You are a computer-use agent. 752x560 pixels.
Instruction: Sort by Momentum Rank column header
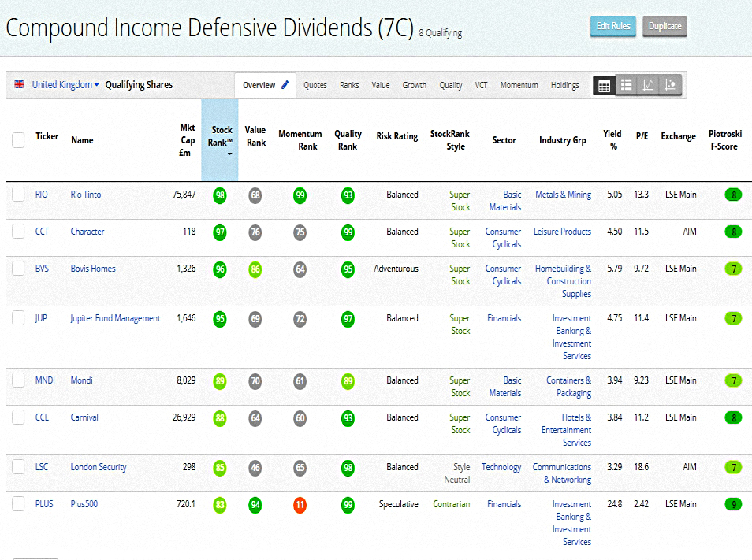point(300,140)
